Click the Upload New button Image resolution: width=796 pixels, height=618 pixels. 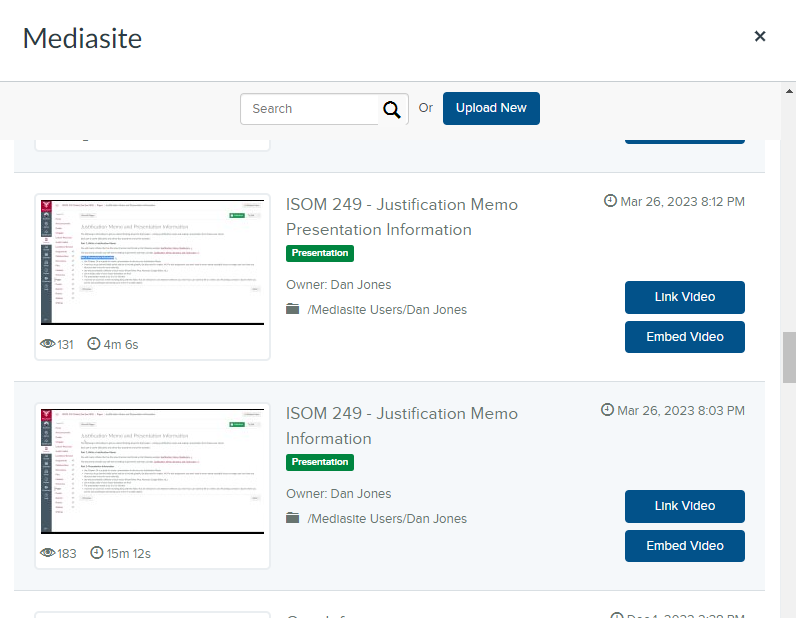491,108
